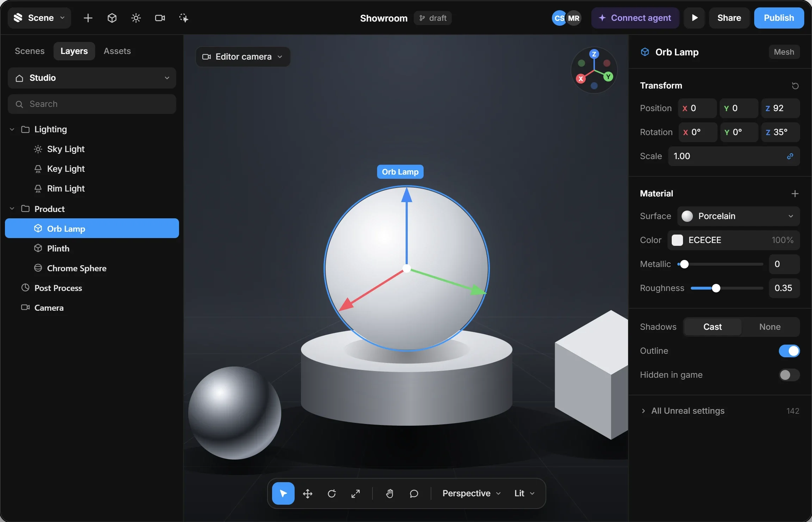
Task: Collapse the Product folder
Action: (x=12, y=209)
